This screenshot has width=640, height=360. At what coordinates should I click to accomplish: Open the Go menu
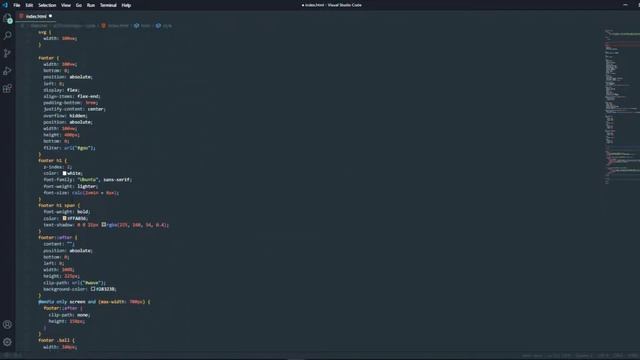79,5
